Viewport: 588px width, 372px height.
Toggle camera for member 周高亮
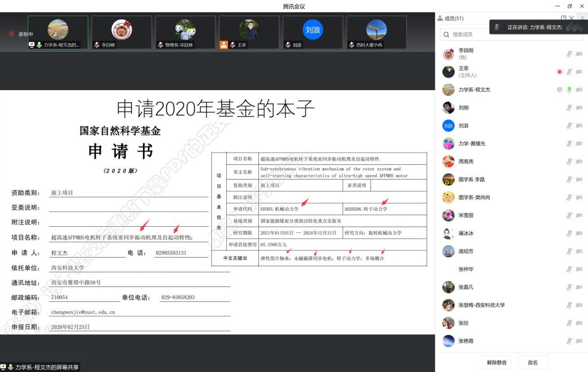pos(579,162)
